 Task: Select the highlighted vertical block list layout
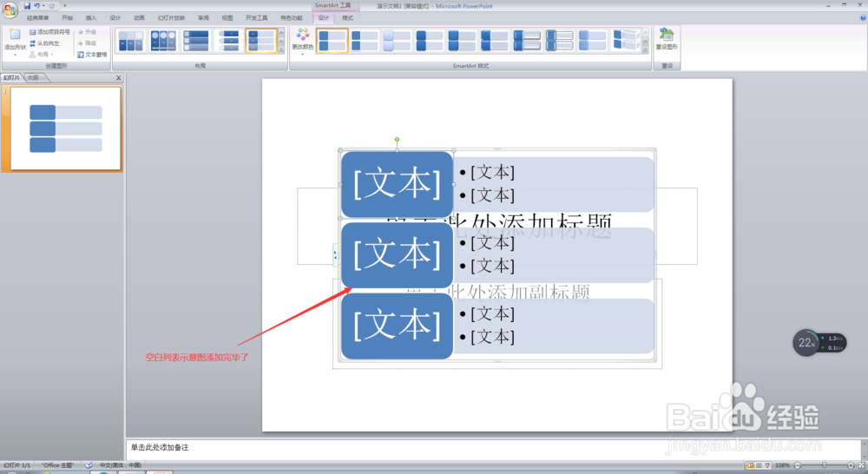260,41
